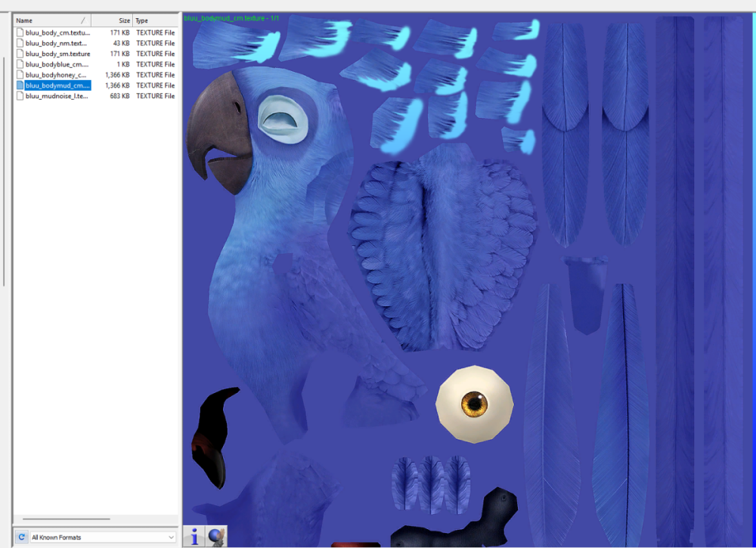756x548 pixels.
Task: Select the file bluu_bodyblue_cm....
Action: (x=57, y=64)
